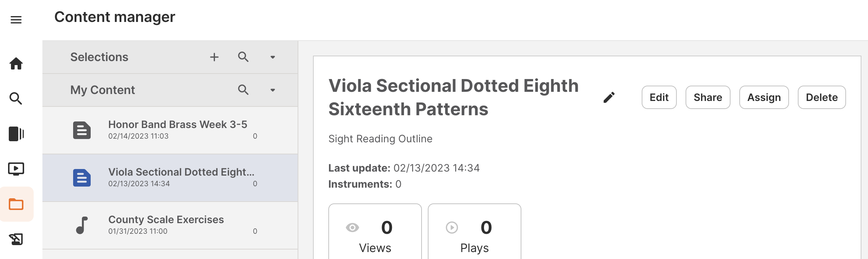This screenshot has width=868, height=259.
Task: Add a new selection with plus icon
Action: pos(214,57)
